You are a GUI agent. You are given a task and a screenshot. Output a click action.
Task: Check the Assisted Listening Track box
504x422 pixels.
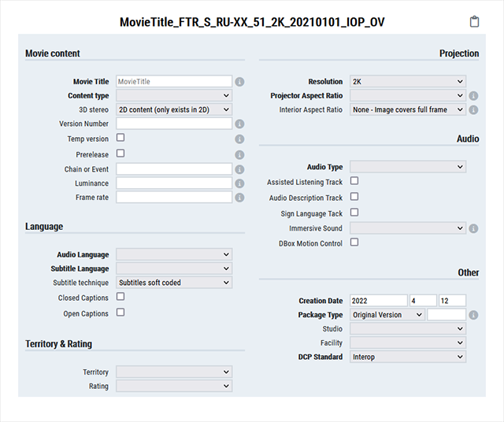pyautogui.click(x=354, y=181)
